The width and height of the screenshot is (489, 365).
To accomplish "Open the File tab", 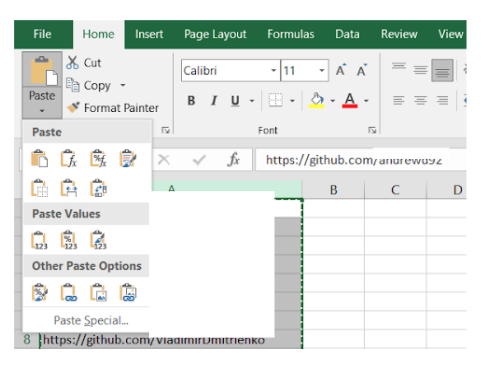I will click(42, 34).
